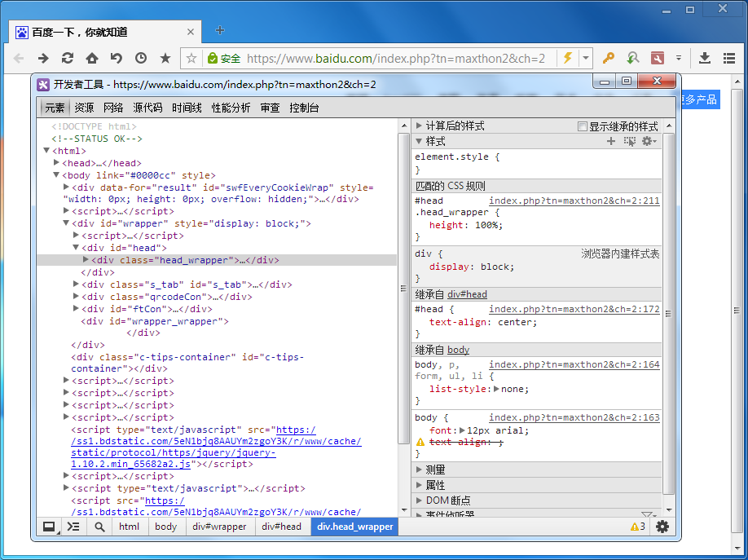The height and width of the screenshot is (560, 748).
Task: Click the magnifier inspect element icon
Action: [99, 527]
